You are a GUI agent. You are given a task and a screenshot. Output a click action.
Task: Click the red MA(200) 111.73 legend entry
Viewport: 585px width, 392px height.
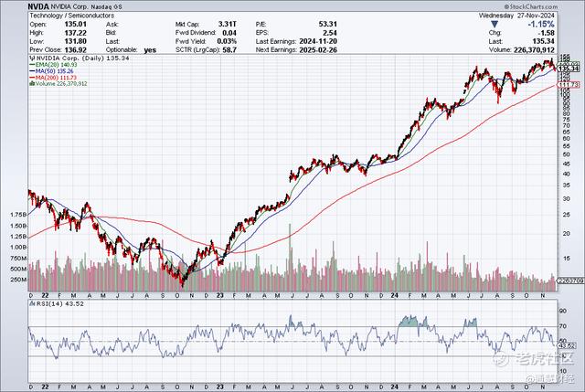point(53,78)
